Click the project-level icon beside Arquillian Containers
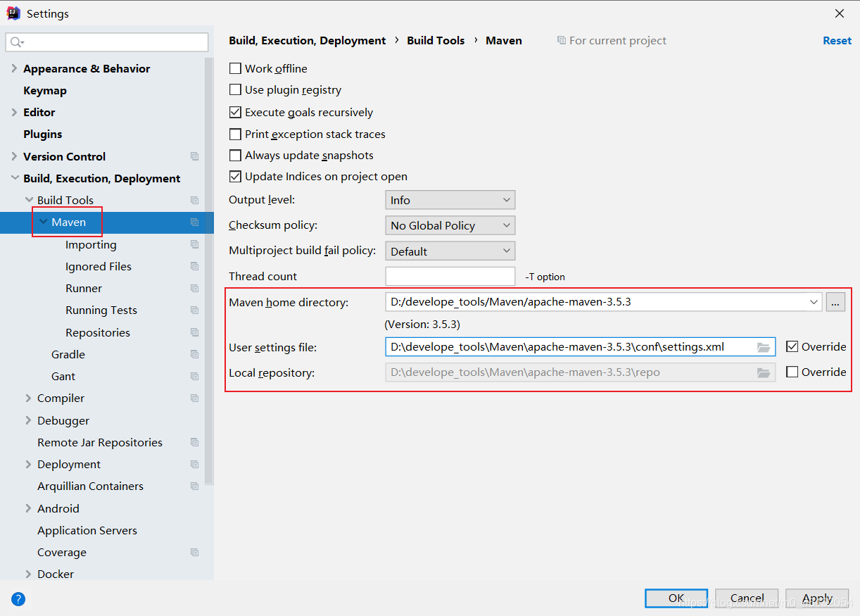The height and width of the screenshot is (616, 860). [x=195, y=486]
